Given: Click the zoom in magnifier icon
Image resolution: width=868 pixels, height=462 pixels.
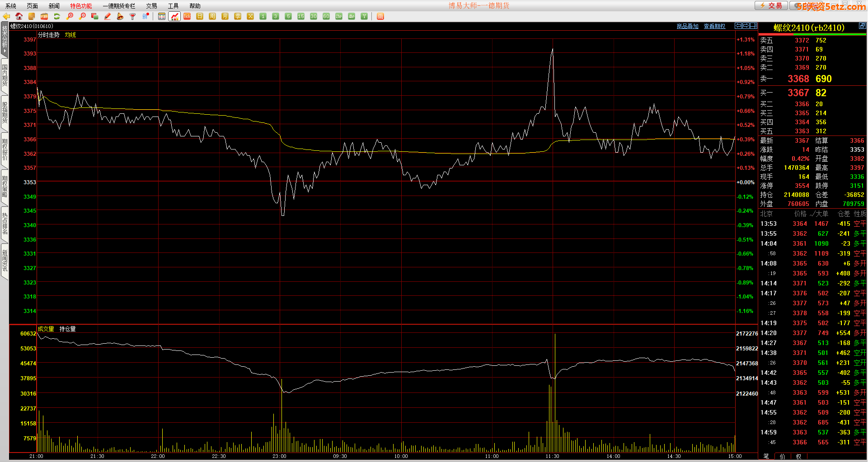Looking at the screenshot, I should tap(70, 16).
